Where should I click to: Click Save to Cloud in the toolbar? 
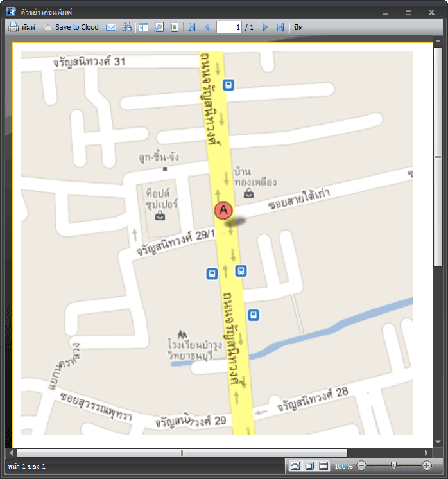[x=71, y=27]
